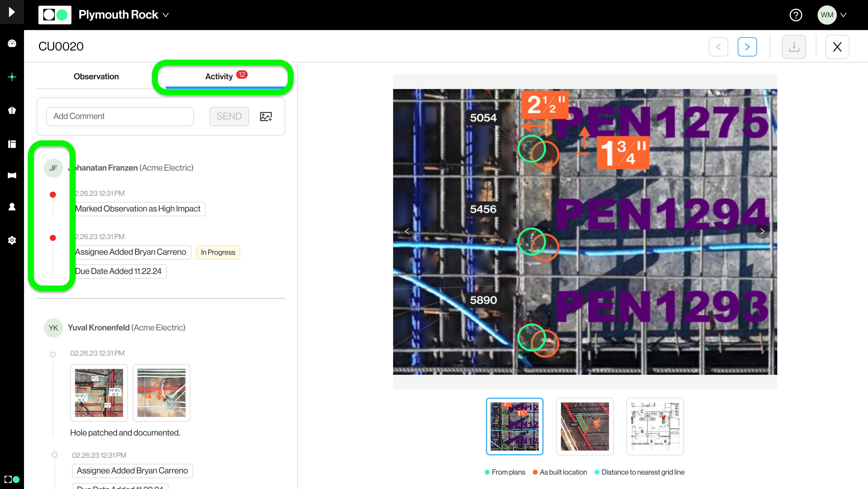
Task: Click the Hole patched and documented comment
Action: click(125, 433)
